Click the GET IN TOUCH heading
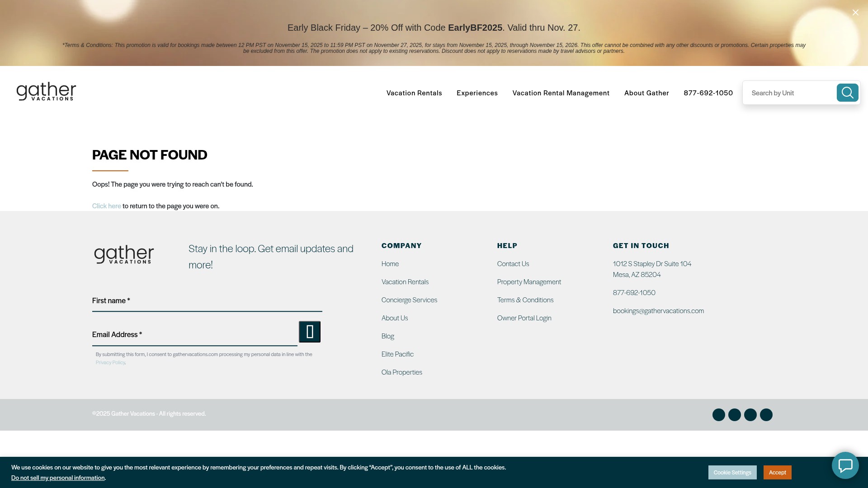The height and width of the screenshot is (488, 868). 641,245
